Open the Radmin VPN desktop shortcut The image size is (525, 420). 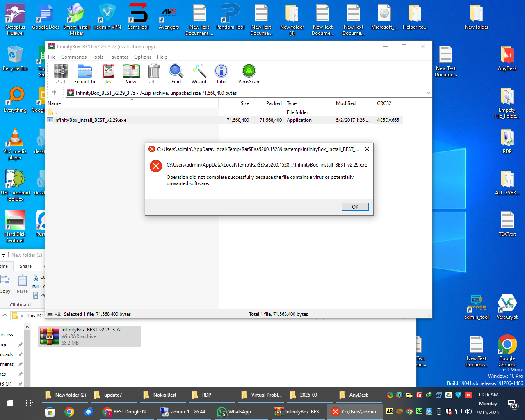pyautogui.click(x=107, y=17)
